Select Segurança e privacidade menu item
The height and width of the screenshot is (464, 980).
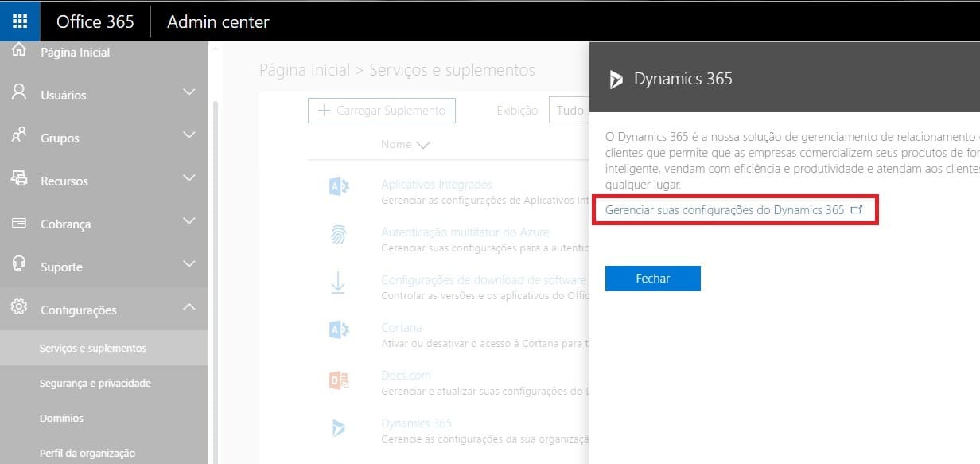point(95,384)
